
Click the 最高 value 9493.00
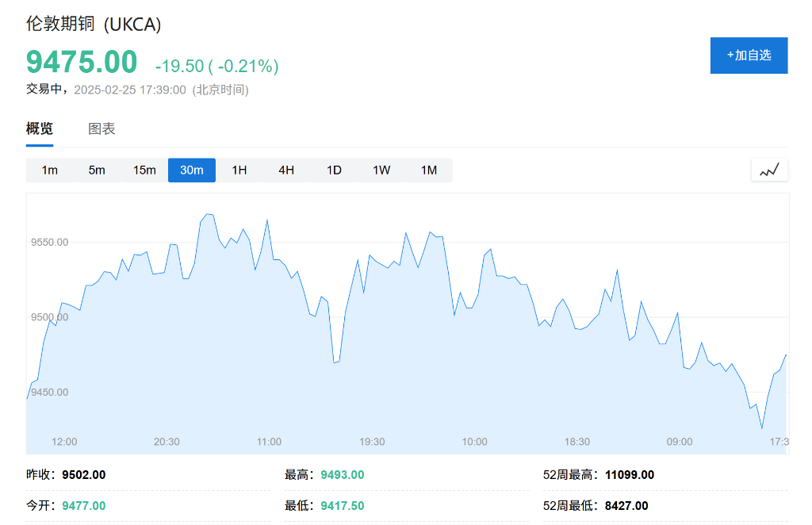[x=343, y=475]
